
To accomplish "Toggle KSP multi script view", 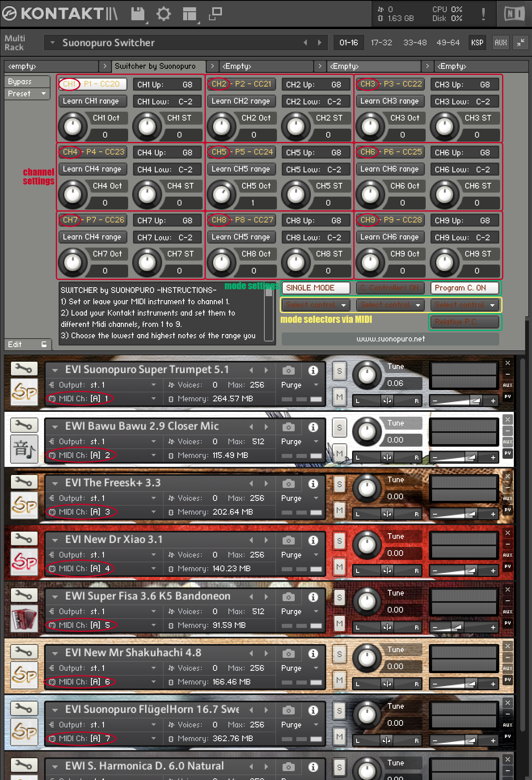I will (x=477, y=42).
